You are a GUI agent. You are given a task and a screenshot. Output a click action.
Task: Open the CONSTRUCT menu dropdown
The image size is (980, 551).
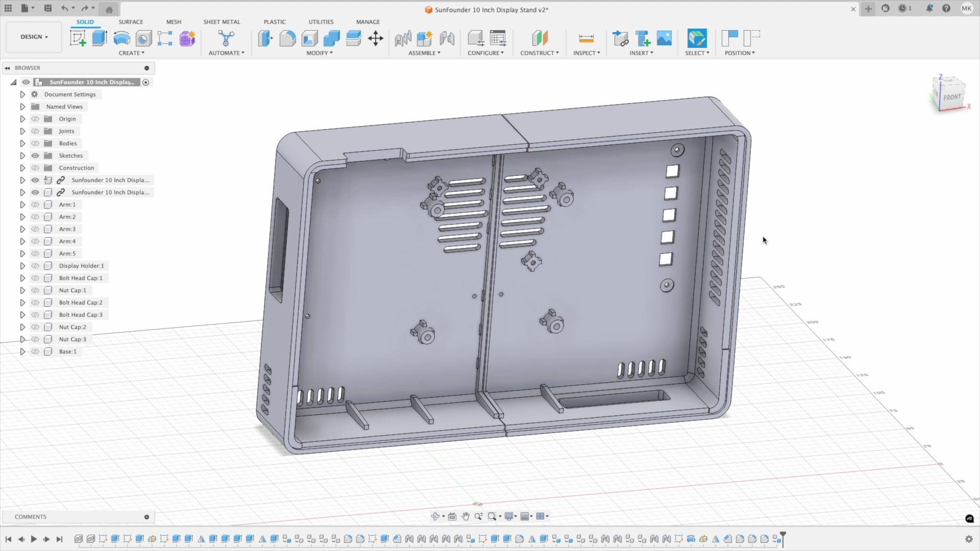point(539,53)
